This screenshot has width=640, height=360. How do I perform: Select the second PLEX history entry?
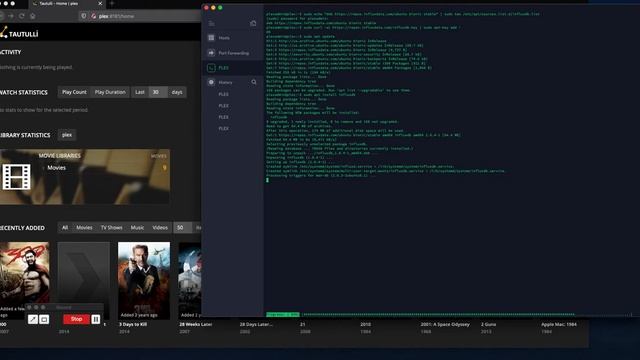[223, 106]
